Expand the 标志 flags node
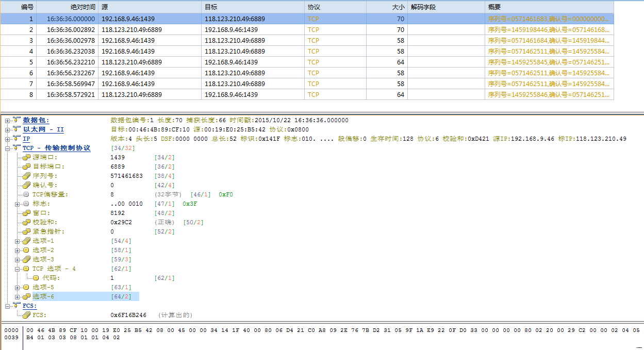Image resolution: width=644 pixels, height=350 pixels. pyautogui.click(x=18, y=204)
